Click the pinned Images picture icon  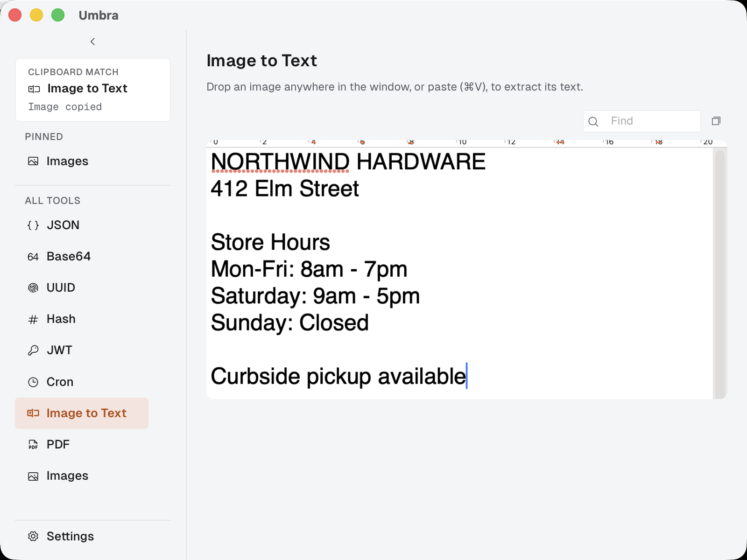click(33, 161)
